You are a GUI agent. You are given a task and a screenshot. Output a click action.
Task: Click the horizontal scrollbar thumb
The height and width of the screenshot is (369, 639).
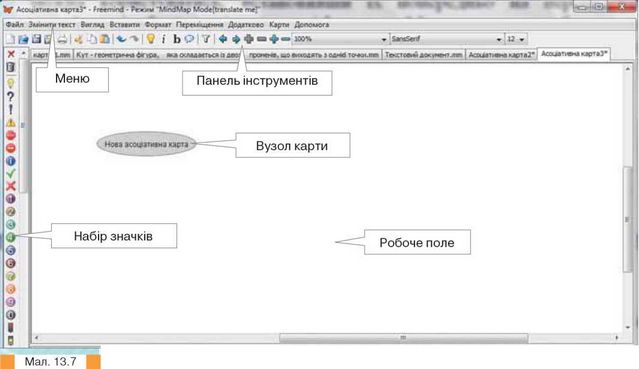coord(403,338)
